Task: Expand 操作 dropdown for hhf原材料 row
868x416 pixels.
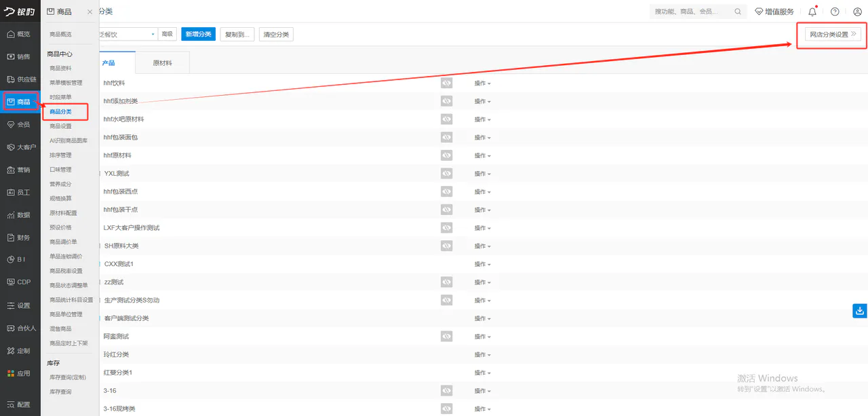Action: (x=482, y=155)
